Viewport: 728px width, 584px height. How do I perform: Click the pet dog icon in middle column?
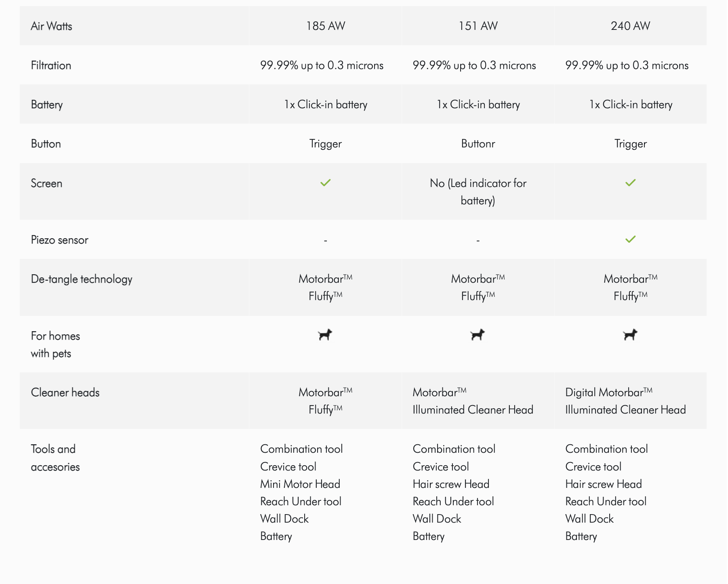pyautogui.click(x=478, y=335)
